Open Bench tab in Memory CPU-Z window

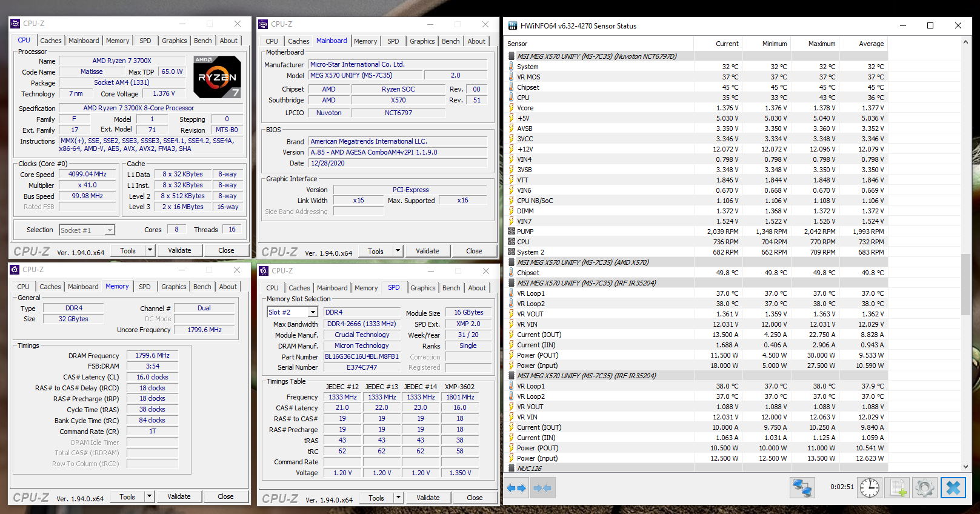coord(202,287)
